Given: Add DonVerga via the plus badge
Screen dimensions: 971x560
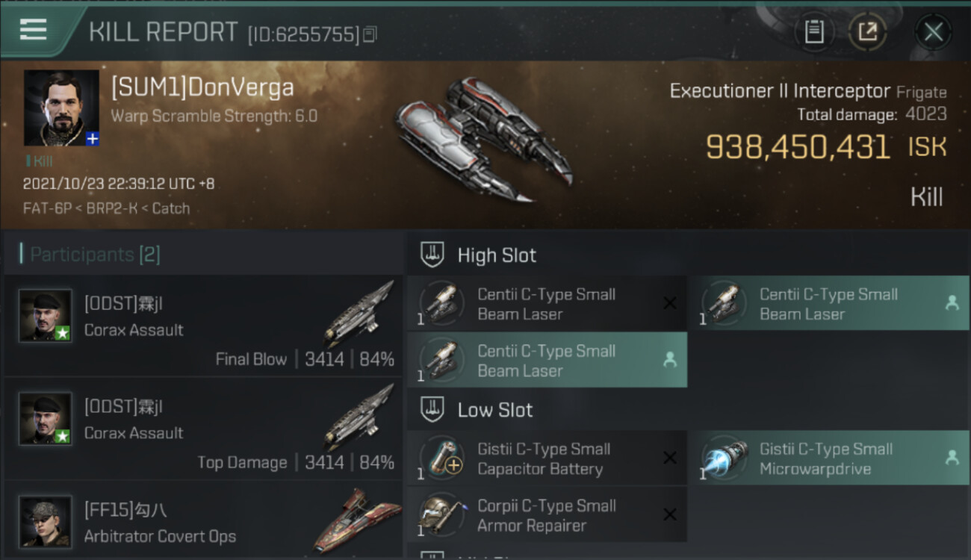Looking at the screenshot, I should (92, 139).
